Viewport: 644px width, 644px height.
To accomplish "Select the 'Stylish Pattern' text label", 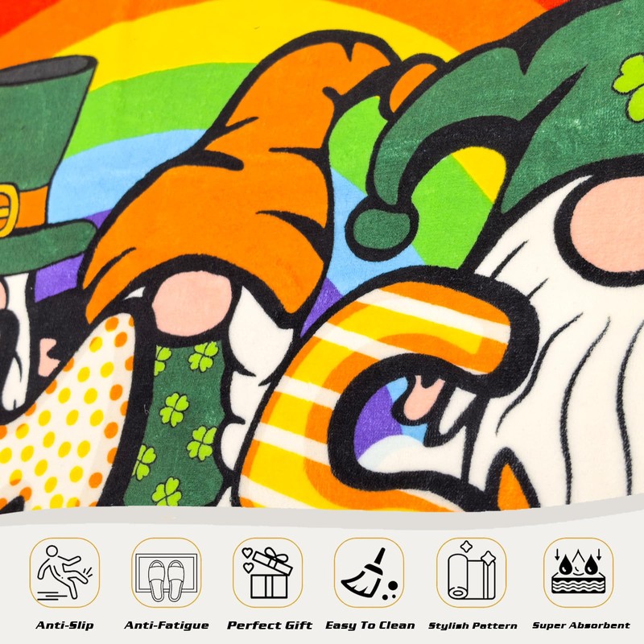I will [x=472, y=625].
